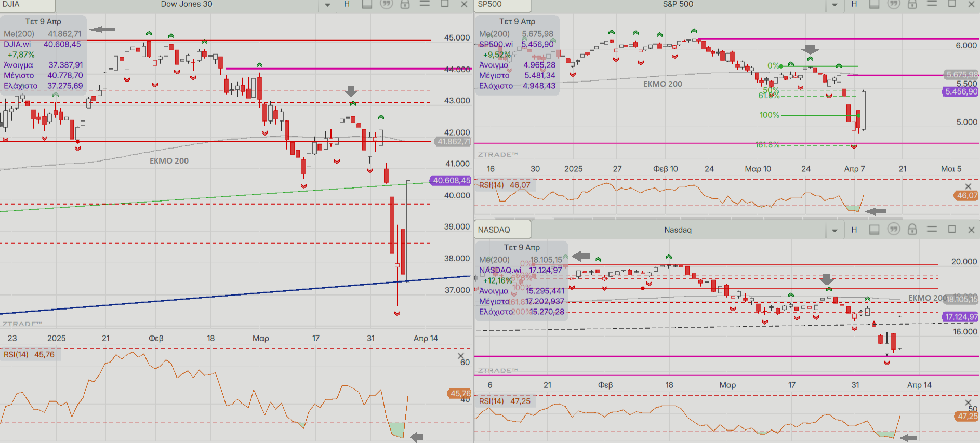980x443 pixels.
Task: Click the H button in DJIA chart header
Action: [x=347, y=4]
